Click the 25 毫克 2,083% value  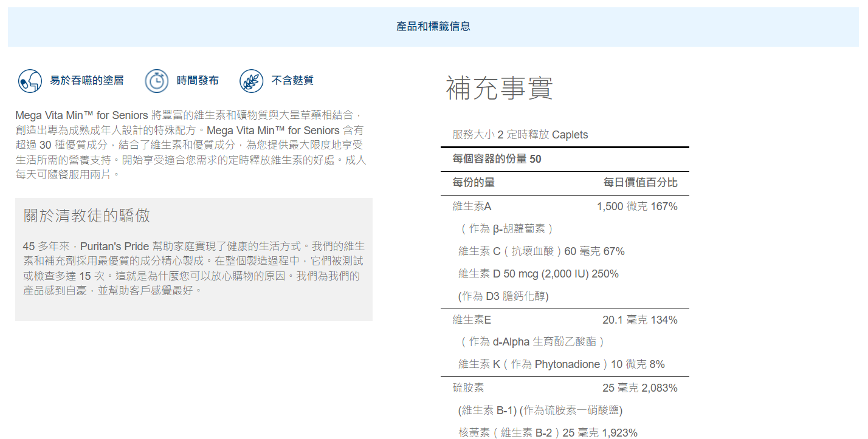click(x=640, y=388)
